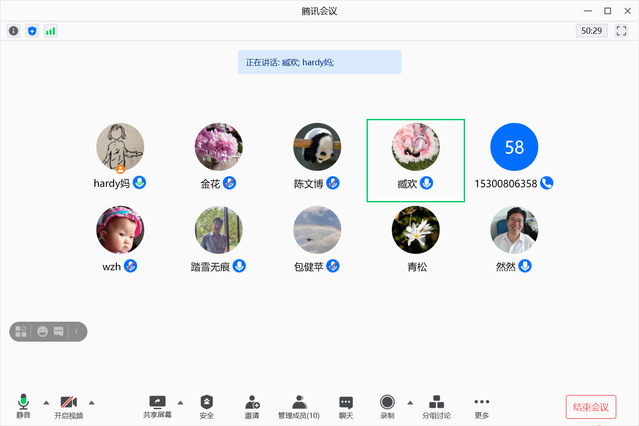Check the green network signal icon

click(x=50, y=31)
